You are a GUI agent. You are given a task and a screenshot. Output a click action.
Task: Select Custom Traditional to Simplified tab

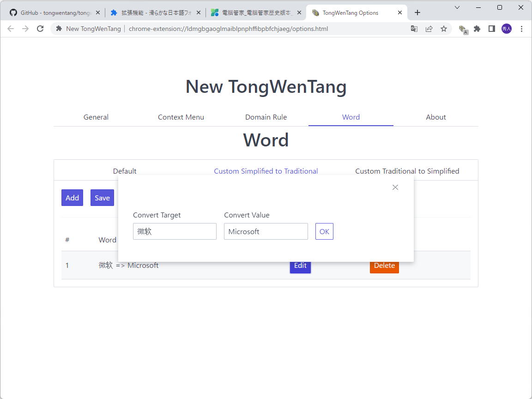pyautogui.click(x=407, y=171)
